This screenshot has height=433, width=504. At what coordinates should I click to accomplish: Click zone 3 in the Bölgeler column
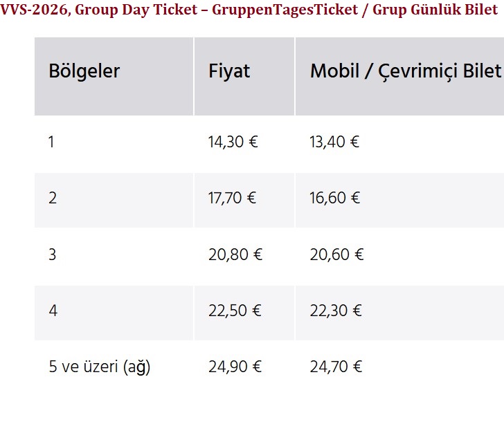tap(53, 255)
